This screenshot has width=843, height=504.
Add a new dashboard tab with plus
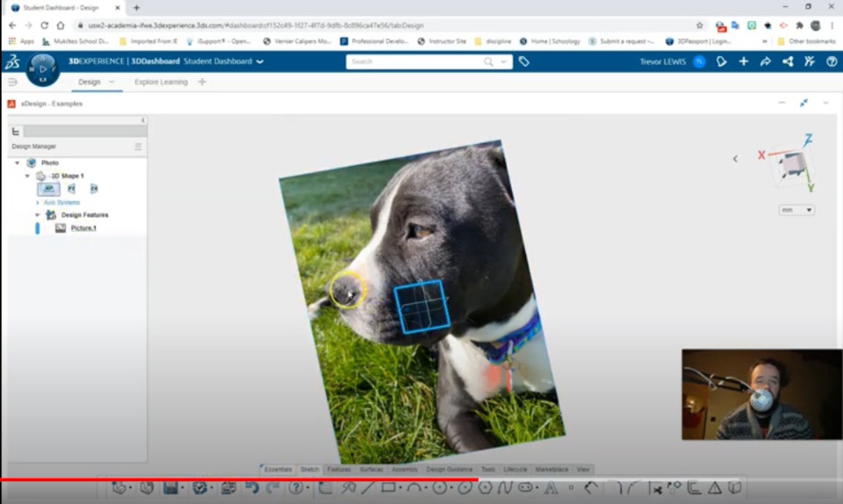pyautogui.click(x=202, y=83)
